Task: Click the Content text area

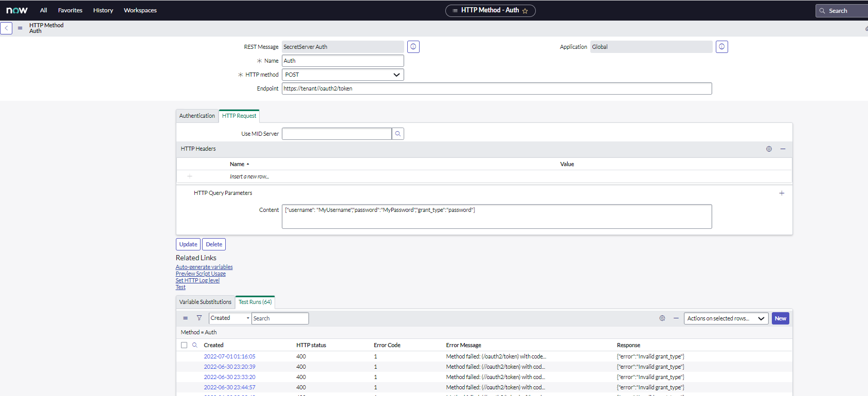Action: (497, 217)
